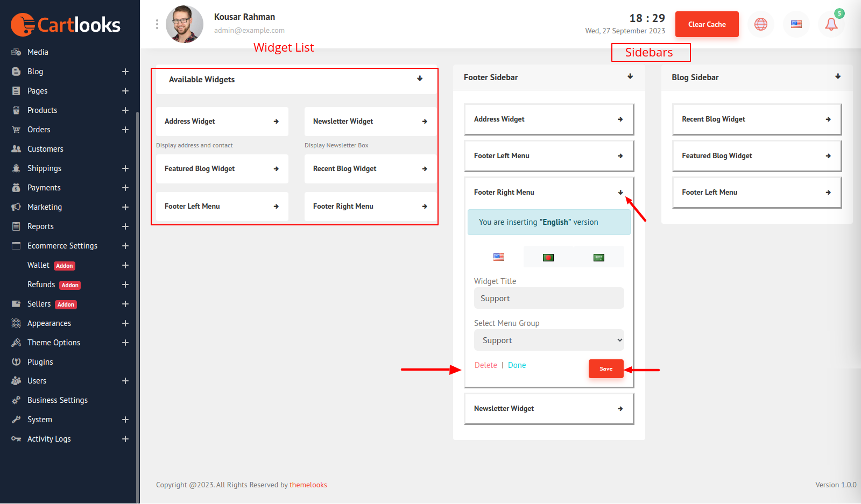Open Business Settings in the sidebar
The image size is (861, 504).
tap(57, 400)
